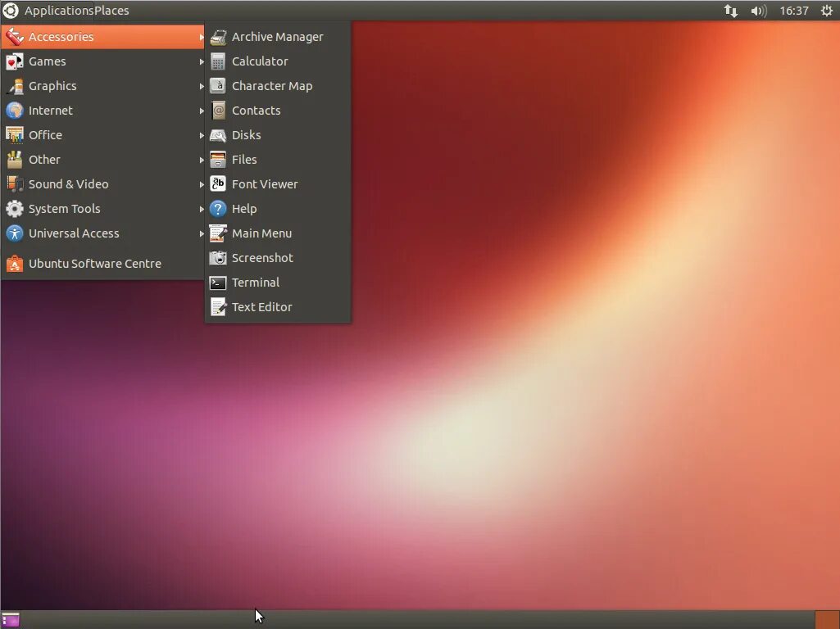Expand the Internet submenu arrow
The image size is (840, 629).
point(202,111)
